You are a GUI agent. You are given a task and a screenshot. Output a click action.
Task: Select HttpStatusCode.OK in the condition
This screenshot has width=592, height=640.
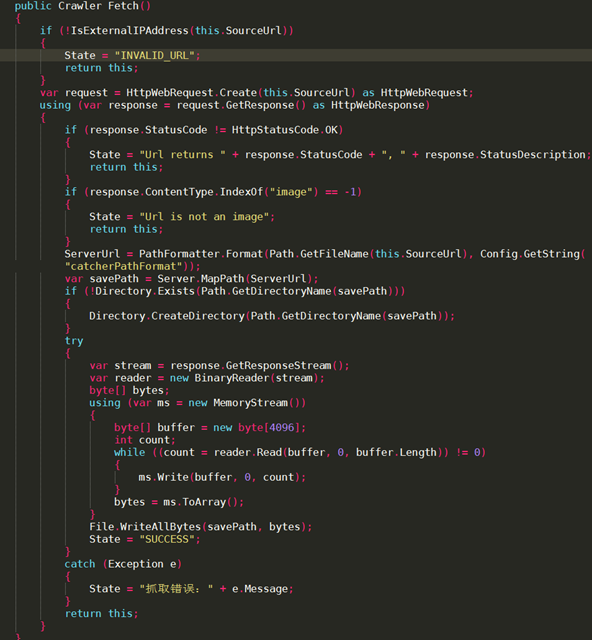click(x=285, y=130)
